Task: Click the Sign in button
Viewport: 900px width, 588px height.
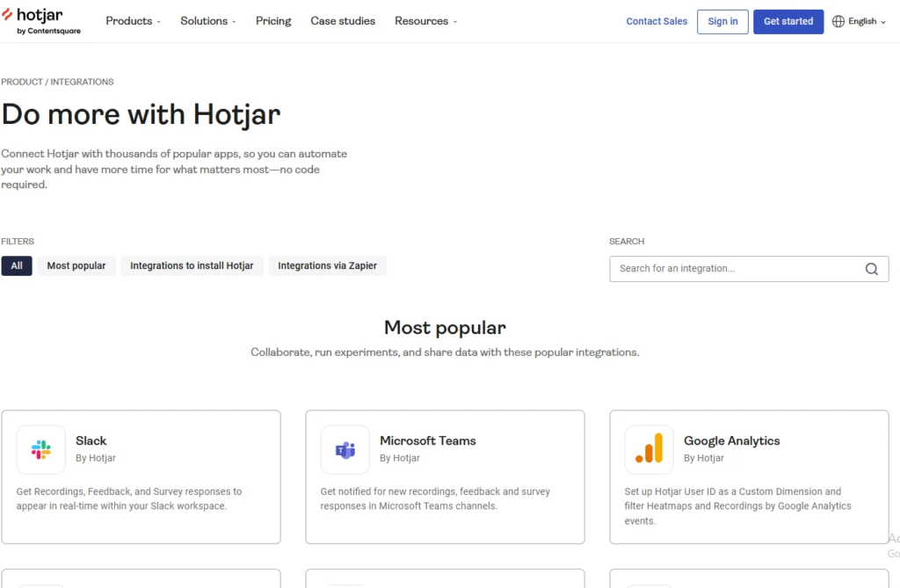Action: (x=722, y=22)
